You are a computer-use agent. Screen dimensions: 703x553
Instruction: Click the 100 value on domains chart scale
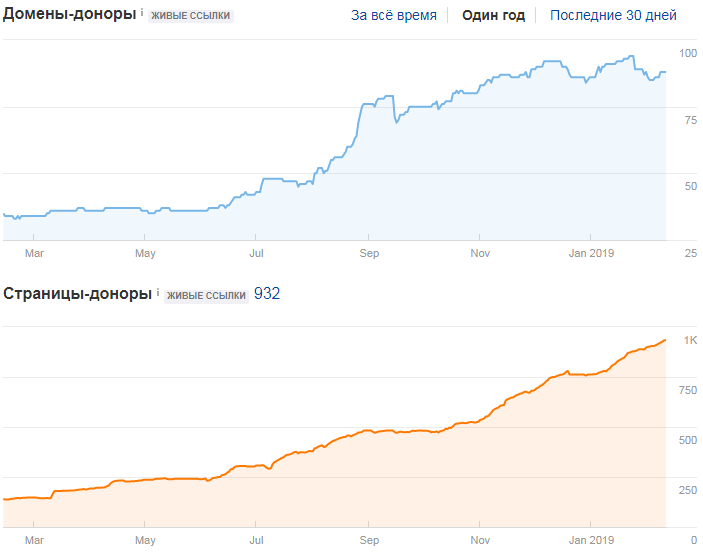[x=688, y=53]
